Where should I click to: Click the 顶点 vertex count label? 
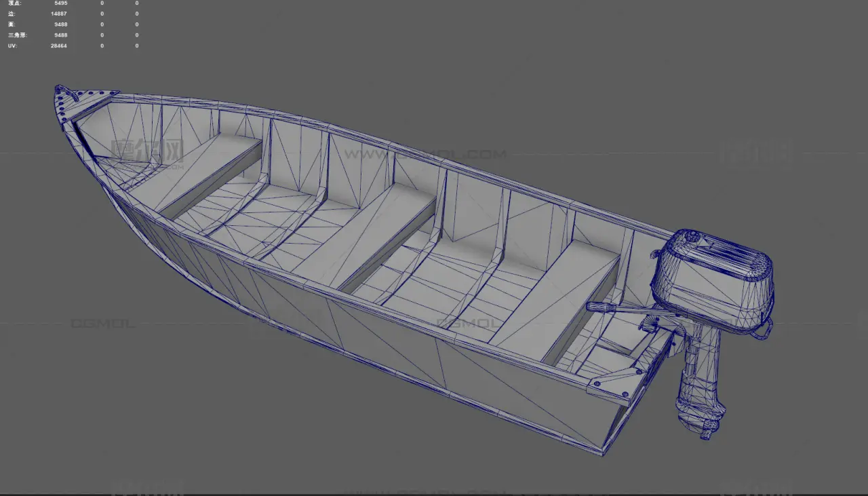point(14,3)
